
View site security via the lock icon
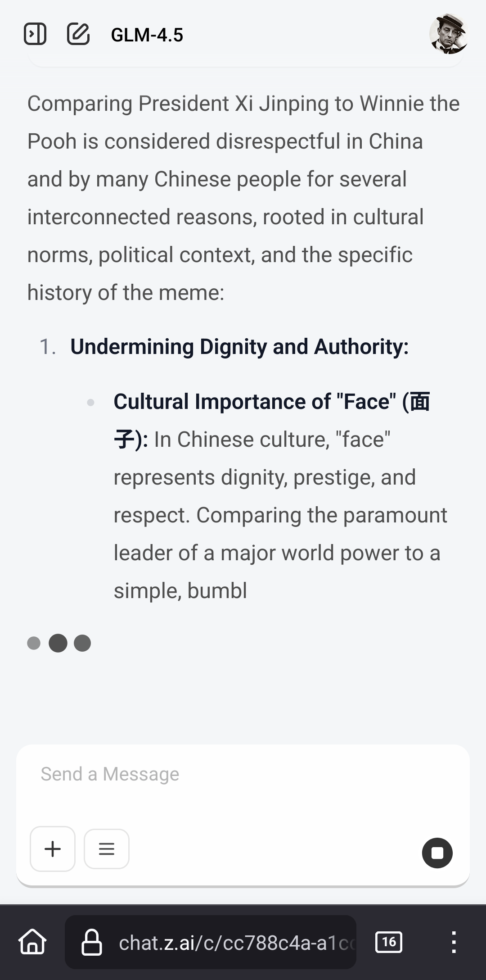[x=92, y=942]
